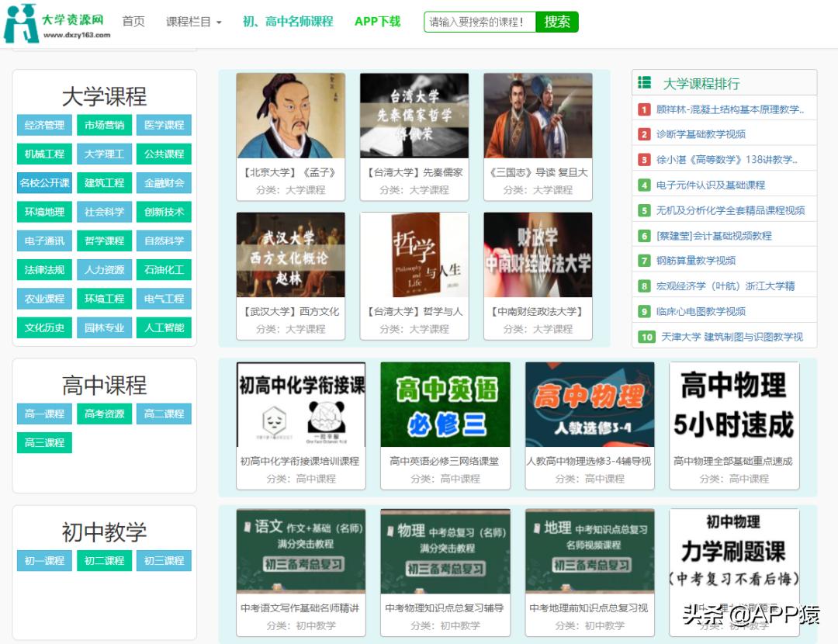Click the APP下载 link
The height and width of the screenshot is (644, 838).
tap(378, 22)
